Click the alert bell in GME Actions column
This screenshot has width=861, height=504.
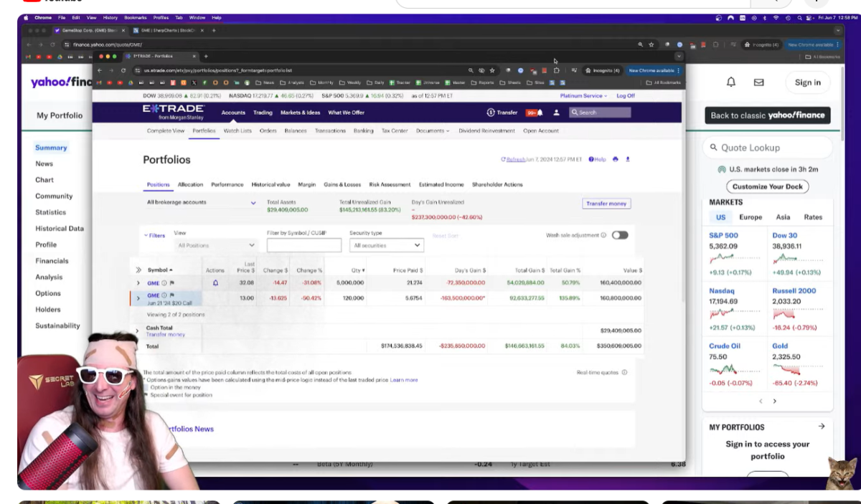[x=215, y=283]
